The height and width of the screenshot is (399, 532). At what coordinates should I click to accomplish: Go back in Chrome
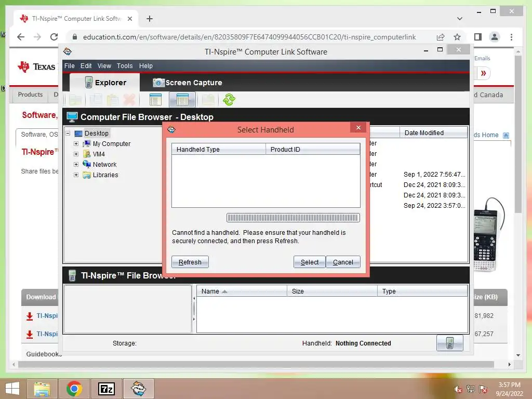[x=21, y=37]
